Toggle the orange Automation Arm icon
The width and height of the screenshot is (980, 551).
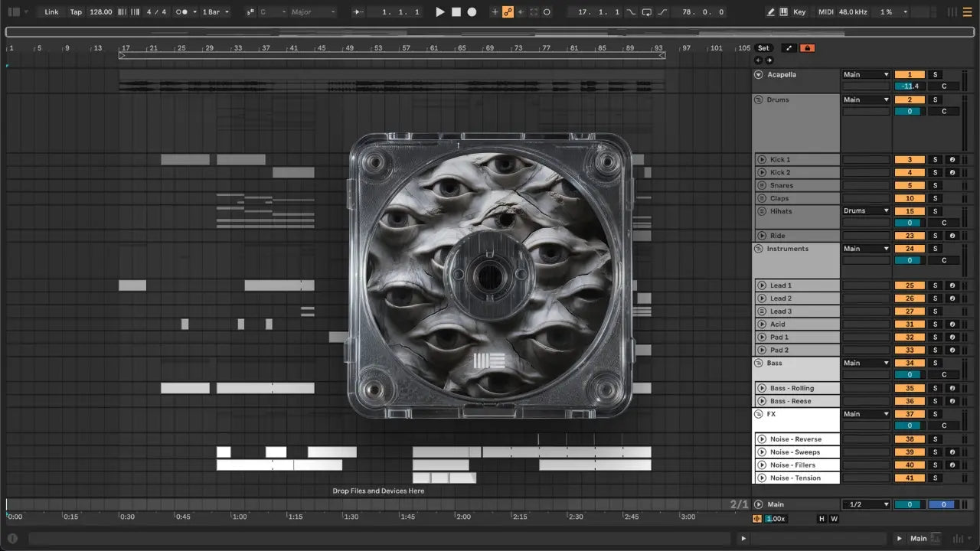(508, 12)
